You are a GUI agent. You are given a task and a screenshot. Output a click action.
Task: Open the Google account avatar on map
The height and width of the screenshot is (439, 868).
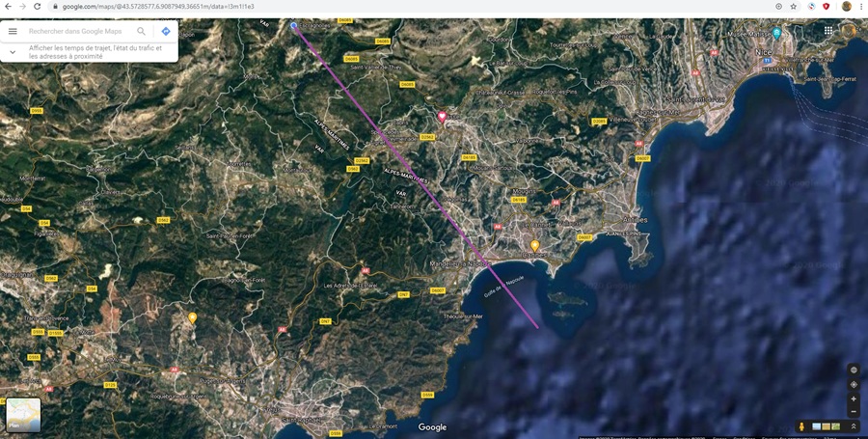(849, 31)
